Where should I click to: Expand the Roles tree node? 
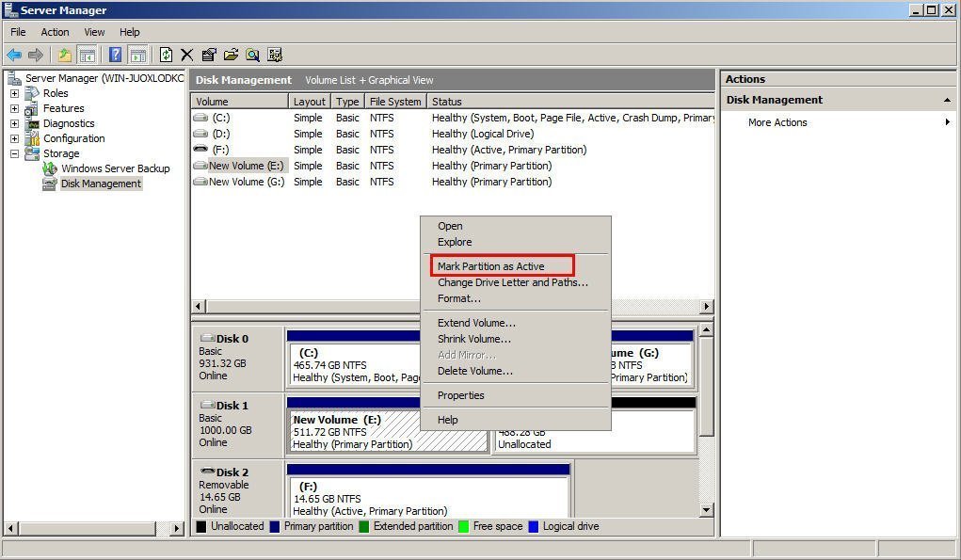[x=14, y=93]
